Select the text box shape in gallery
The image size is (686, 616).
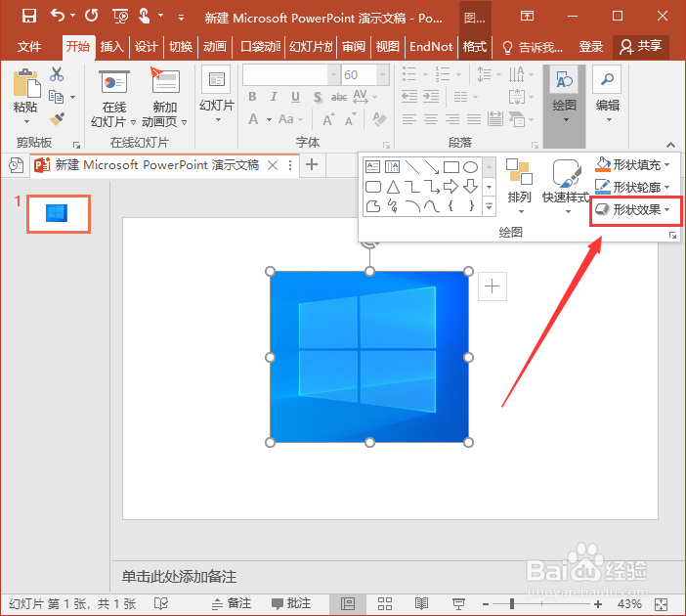click(x=372, y=166)
